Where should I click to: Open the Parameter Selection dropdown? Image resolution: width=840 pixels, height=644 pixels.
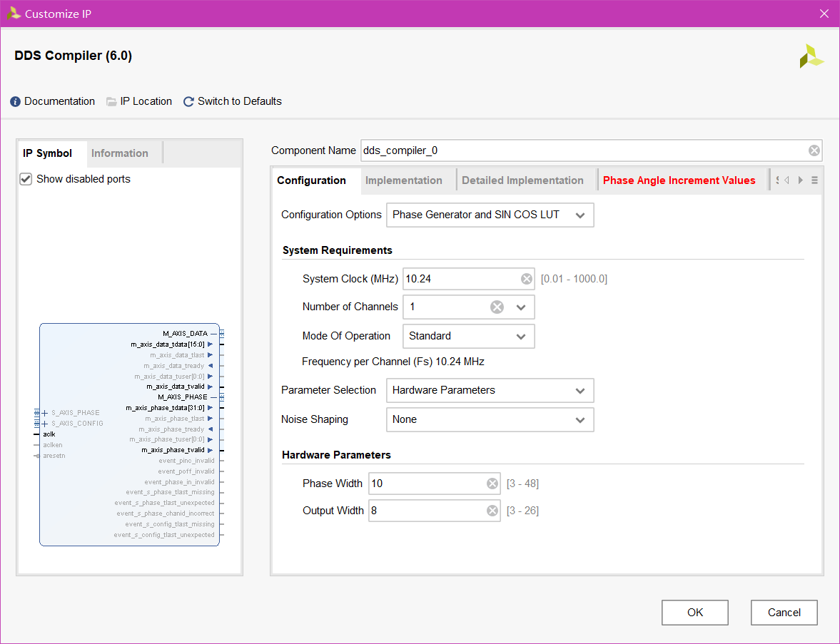pyautogui.click(x=490, y=391)
